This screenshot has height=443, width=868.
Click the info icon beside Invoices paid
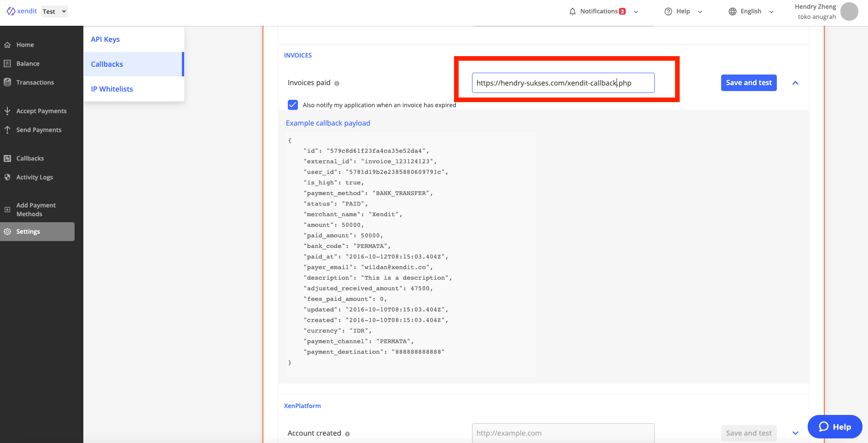(337, 83)
